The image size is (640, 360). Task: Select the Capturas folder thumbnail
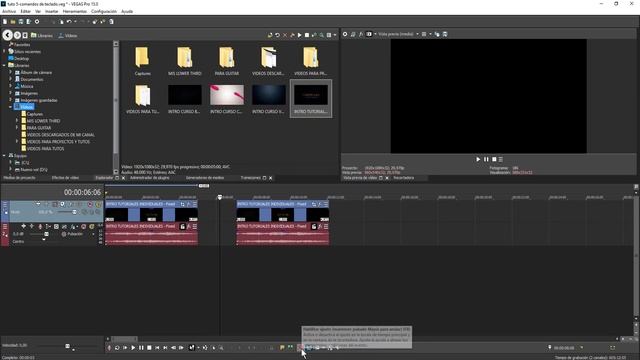142,61
